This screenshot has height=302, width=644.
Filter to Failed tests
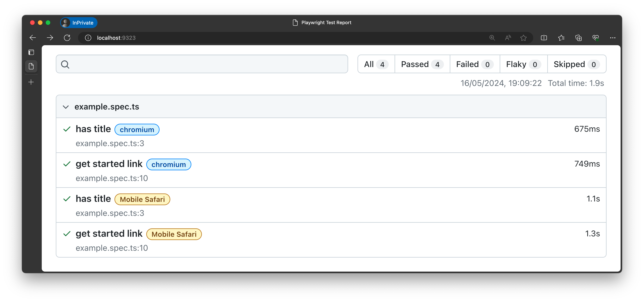(x=475, y=64)
